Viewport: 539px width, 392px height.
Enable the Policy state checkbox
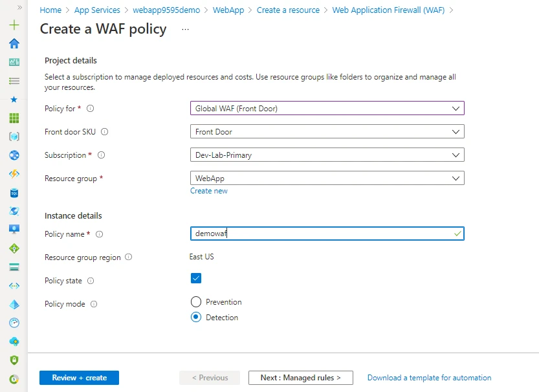click(x=195, y=278)
